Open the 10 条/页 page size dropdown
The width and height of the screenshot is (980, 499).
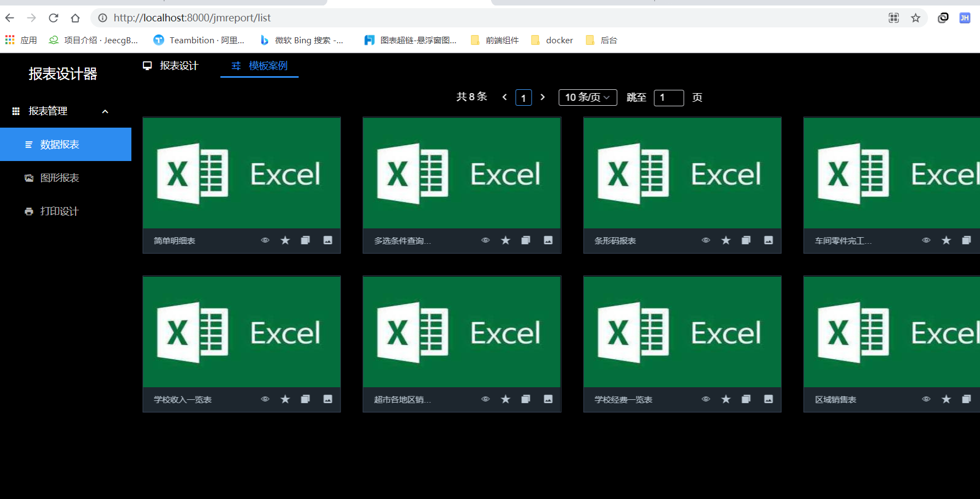pyautogui.click(x=587, y=97)
